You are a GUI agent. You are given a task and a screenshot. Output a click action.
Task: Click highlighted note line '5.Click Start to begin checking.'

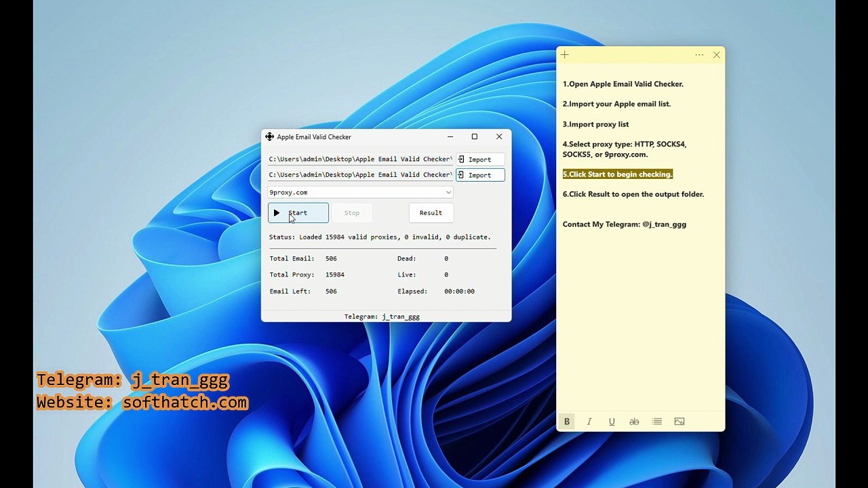[617, 174]
